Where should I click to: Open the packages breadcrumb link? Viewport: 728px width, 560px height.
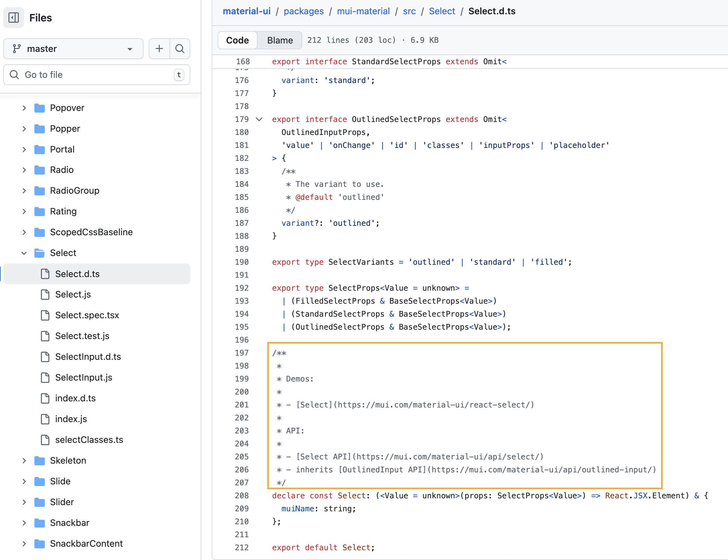tap(304, 11)
